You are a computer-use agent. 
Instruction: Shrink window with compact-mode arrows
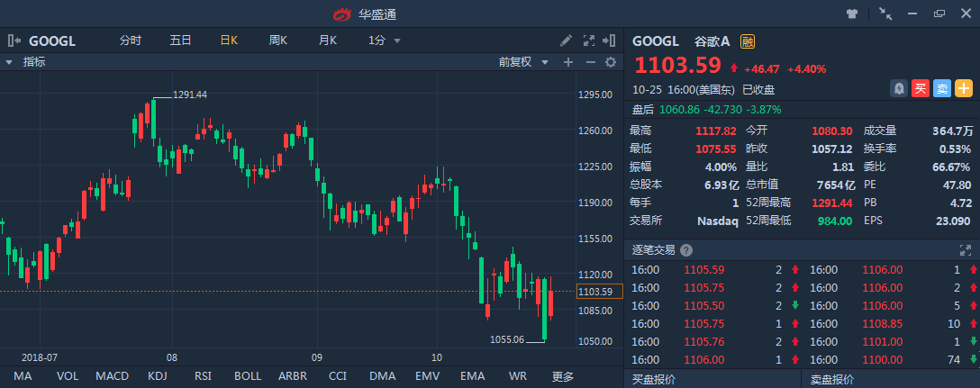[x=885, y=14]
